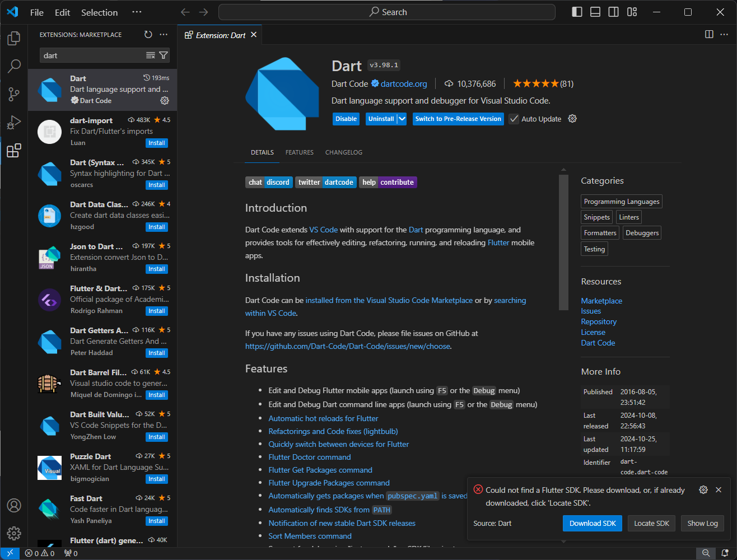Disable the Dart extension
This screenshot has width=737, height=560.
coord(346,119)
